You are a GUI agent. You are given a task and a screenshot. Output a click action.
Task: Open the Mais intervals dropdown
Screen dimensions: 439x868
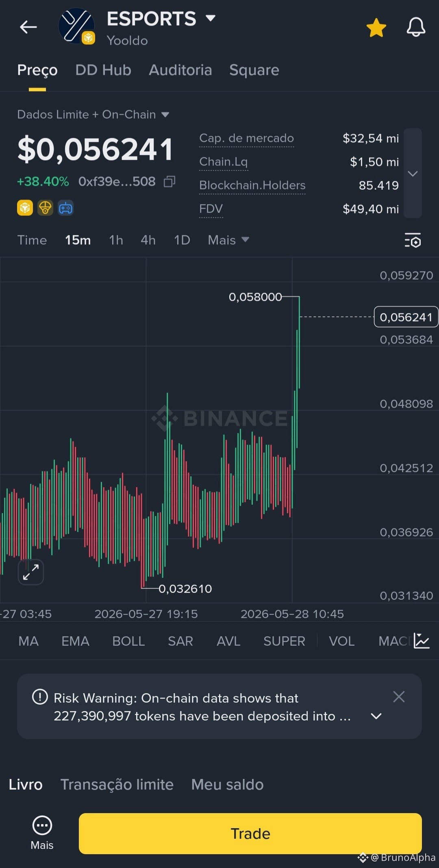228,240
